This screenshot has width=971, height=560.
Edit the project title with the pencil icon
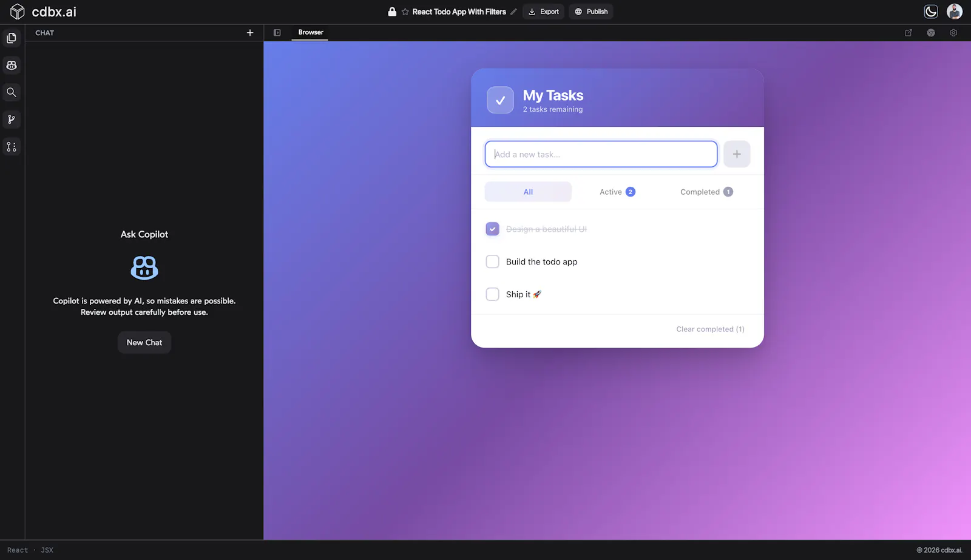pyautogui.click(x=513, y=12)
